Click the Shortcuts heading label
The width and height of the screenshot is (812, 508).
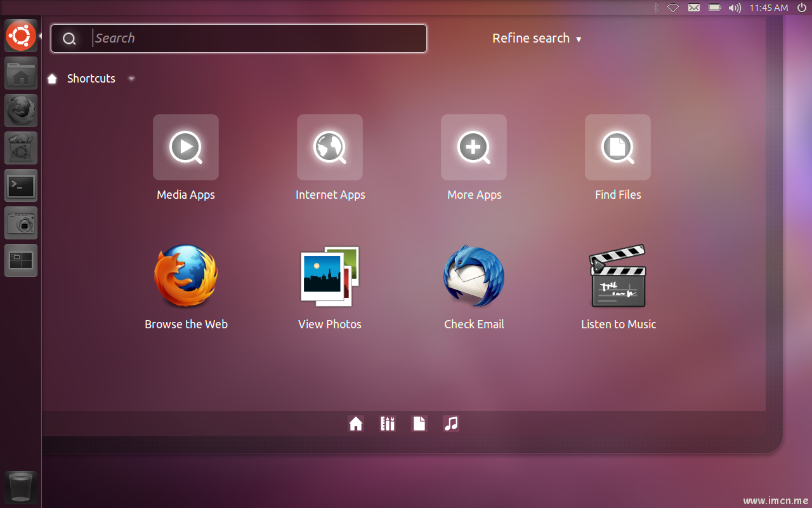(91, 79)
